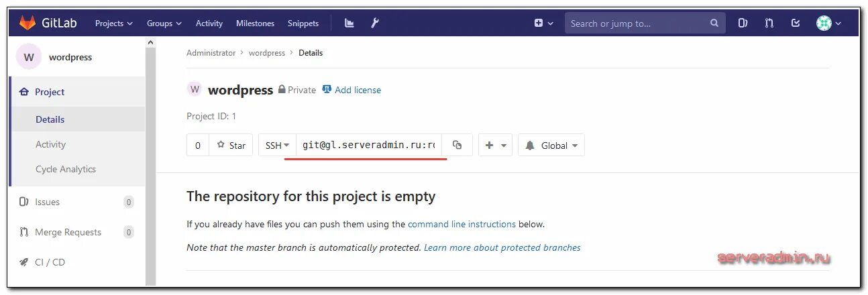Select the git@gl.serveradmin.ru clone URL field
Image resolution: width=868 pixels, height=295 pixels.
369,145
